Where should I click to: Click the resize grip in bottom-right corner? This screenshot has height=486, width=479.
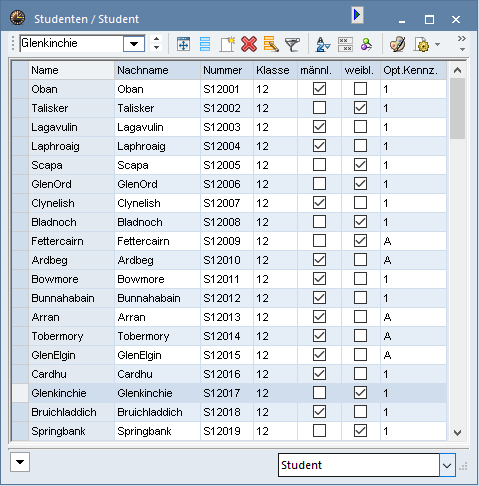[463, 466]
